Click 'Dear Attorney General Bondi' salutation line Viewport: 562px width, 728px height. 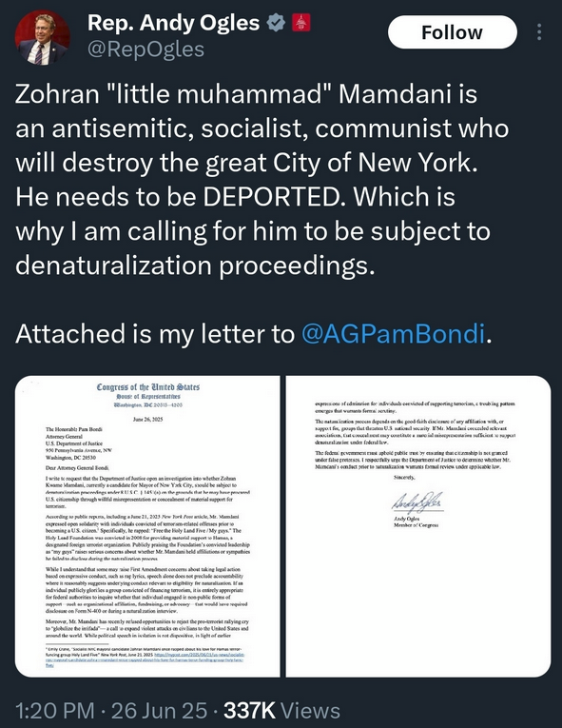[x=77, y=468]
